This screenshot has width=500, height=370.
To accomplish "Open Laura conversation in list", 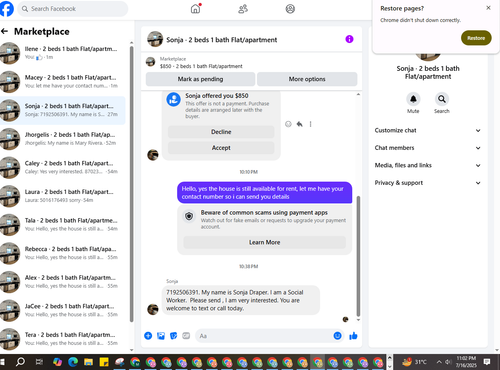I will pyautogui.click(x=63, y=196).
